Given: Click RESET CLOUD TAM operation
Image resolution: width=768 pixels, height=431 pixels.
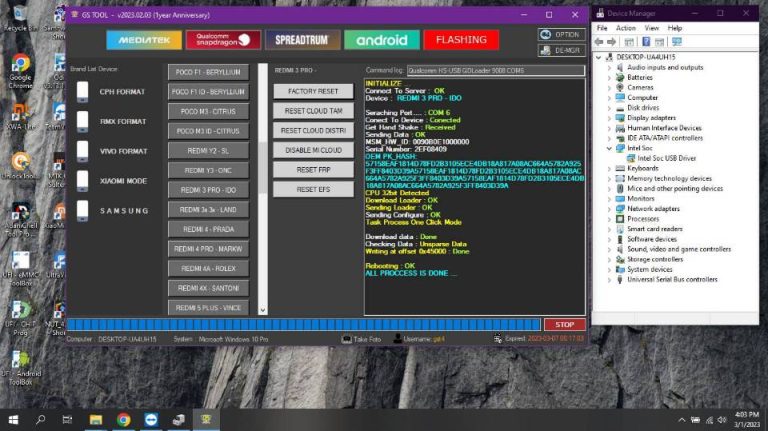Looking at the screenshot, I should pos(313,111).
